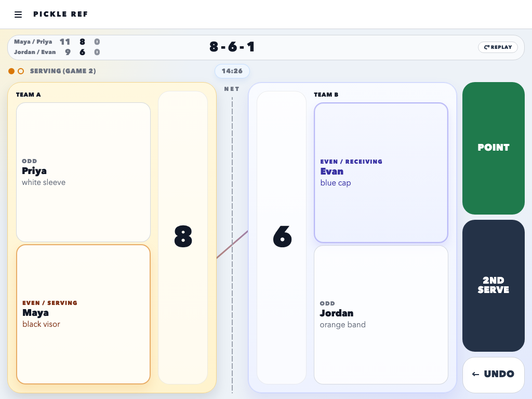Select Maya's serving player card

point(83,314)
